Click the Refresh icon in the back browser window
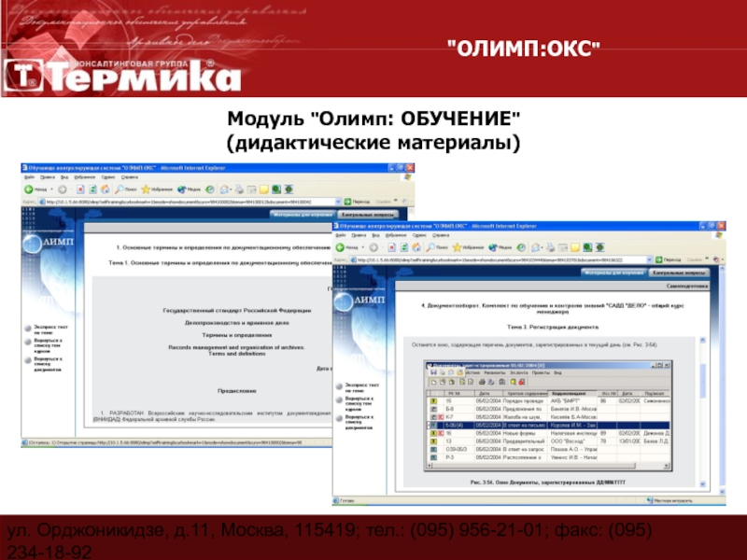Screen dimensions: 747x560 92,189
